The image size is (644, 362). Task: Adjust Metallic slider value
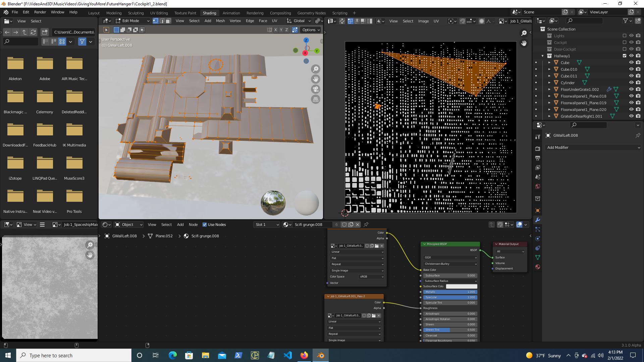pos(450,292)
